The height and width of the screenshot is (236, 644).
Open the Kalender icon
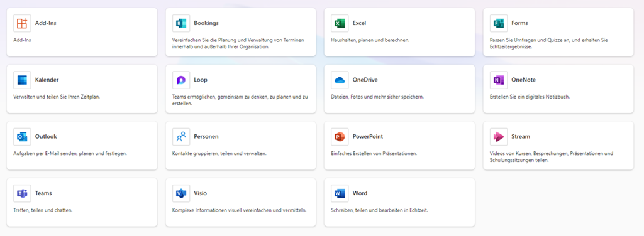pos(22,80)
